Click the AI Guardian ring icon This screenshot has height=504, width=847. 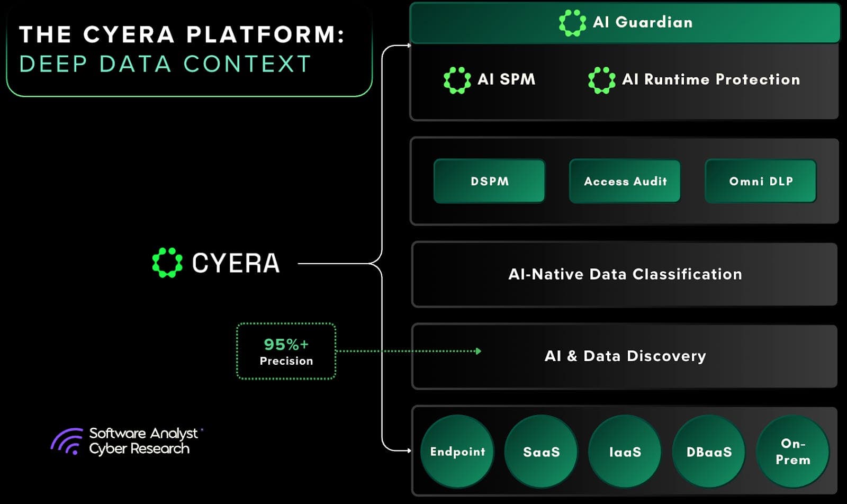coord(572,23)
